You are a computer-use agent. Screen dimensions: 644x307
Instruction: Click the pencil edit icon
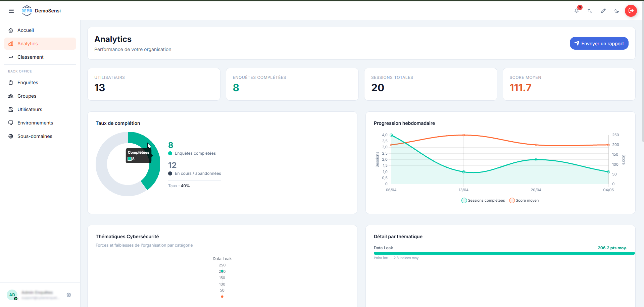click(x=603, y=11)
